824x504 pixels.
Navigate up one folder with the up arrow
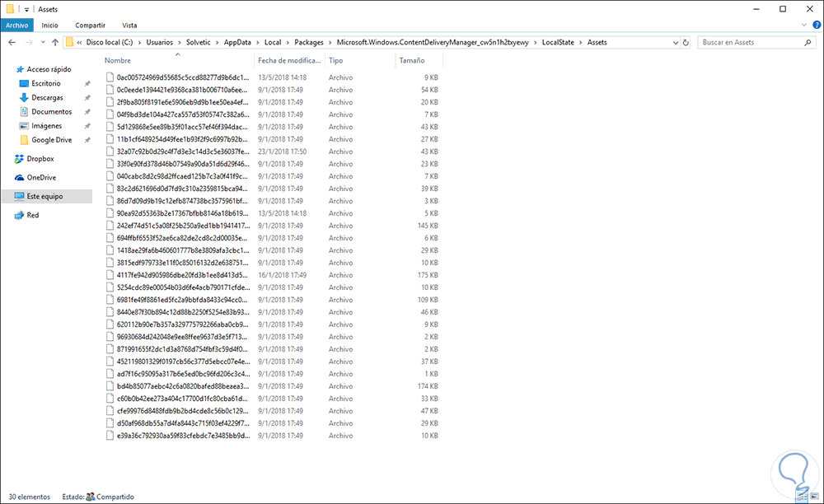54,42
